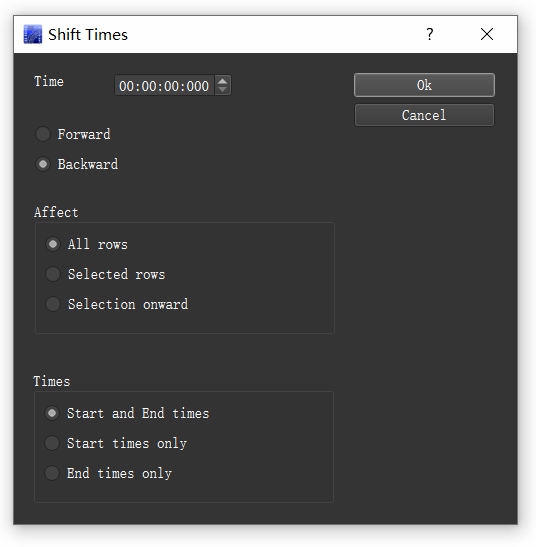Click the Affect group label
536x547 pixels.
(56, 212)
